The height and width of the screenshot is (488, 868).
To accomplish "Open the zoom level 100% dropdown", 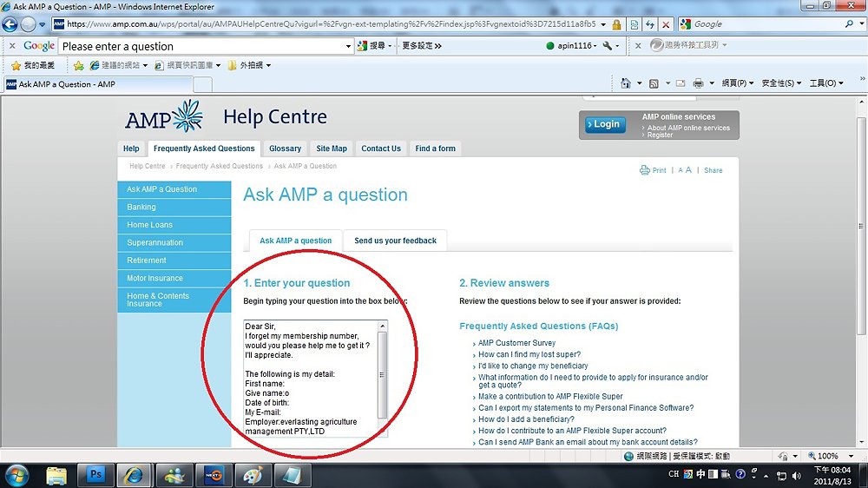I will (851, 456).
